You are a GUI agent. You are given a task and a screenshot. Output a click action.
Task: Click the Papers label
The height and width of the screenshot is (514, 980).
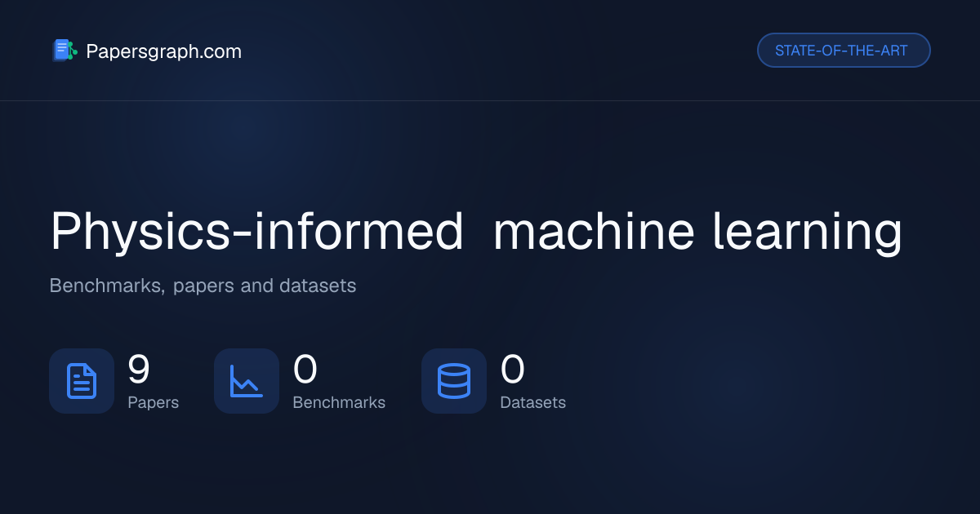click(x=153, y=402)
